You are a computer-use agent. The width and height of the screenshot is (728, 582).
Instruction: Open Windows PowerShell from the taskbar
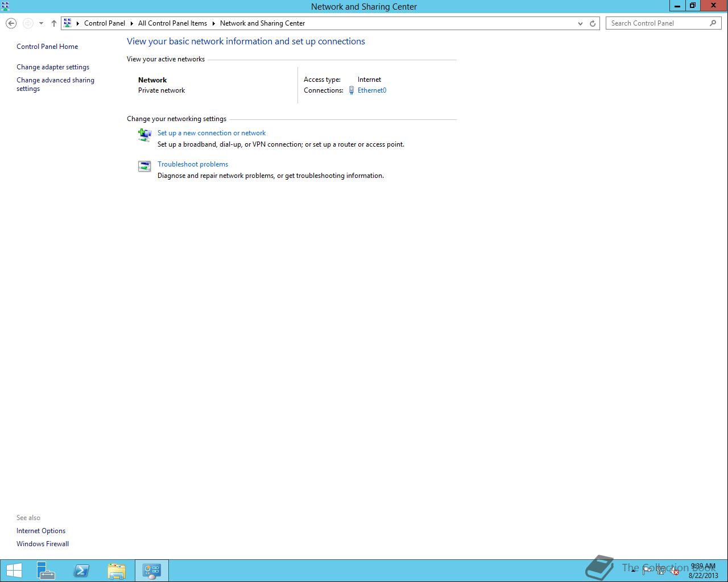[x=81, y=571]
